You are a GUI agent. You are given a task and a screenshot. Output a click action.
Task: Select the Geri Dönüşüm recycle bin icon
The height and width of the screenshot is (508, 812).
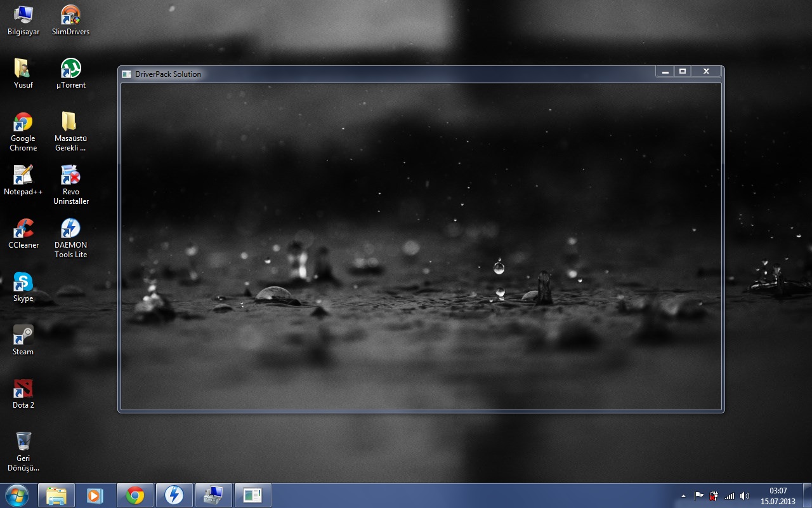pyautogui.click(x=23, y=451)
